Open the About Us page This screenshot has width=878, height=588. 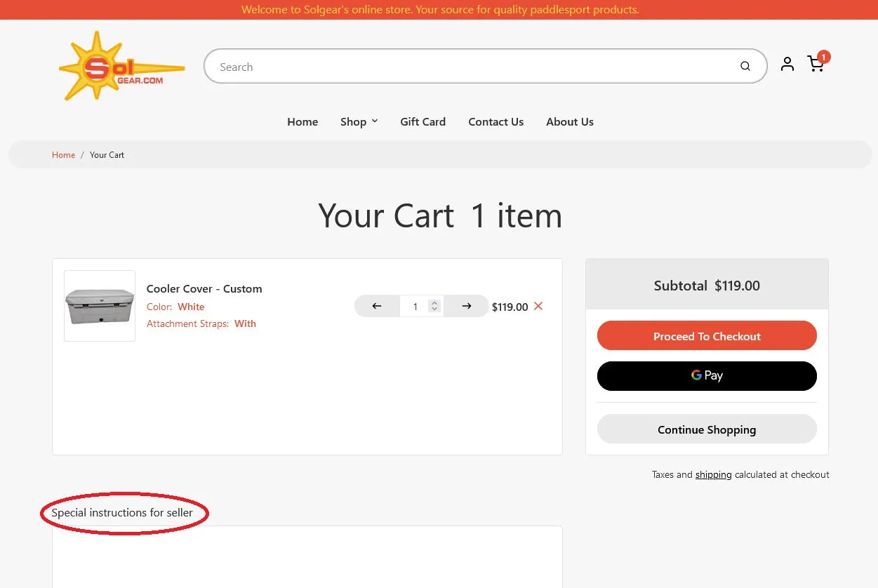pos(569,121)
